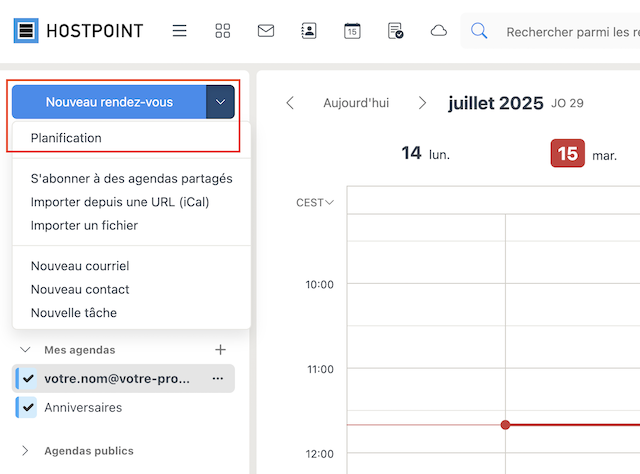Click the plus icon next to Mes agendas
Viewport: 640px width, 474px height.
(220, 349)
